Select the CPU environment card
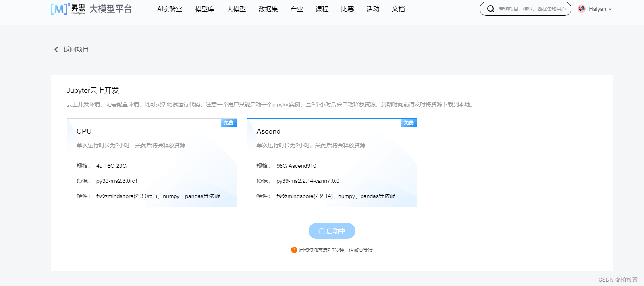644x286 pixels. point(152,163)
